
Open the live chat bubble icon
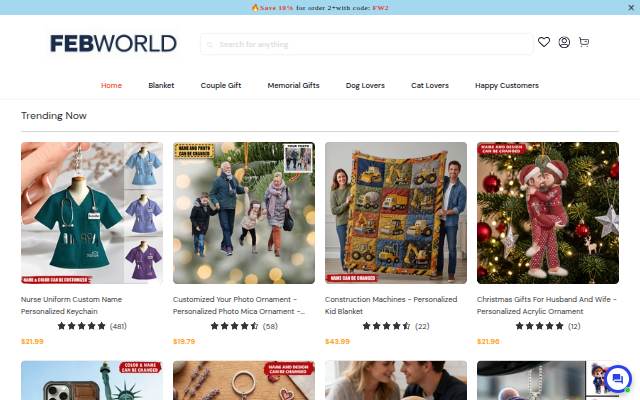click(617, 379)
